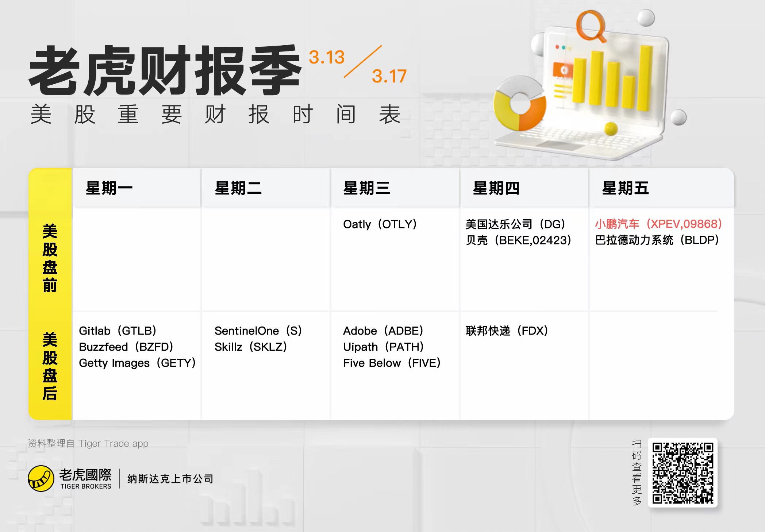Image resolution: width=765 pixels, height=532 pixels.
Task: Click the 老虎财报季 main title
Action: [165, 70]
